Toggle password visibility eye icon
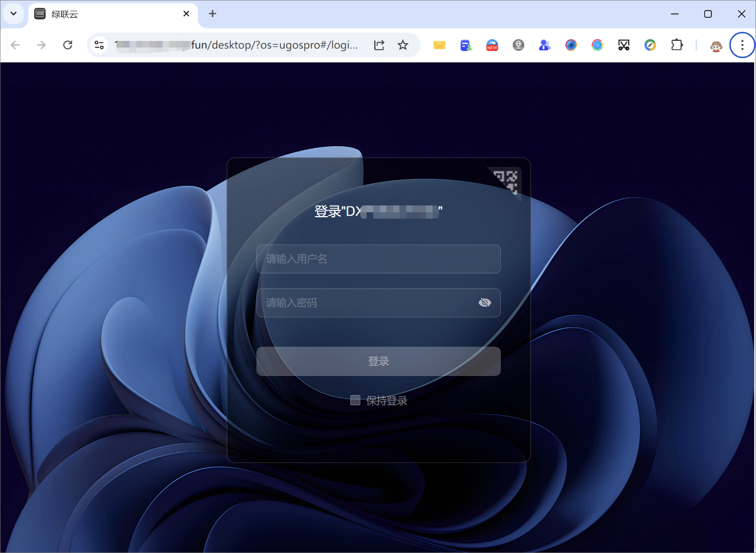The height and width of the screenshot is (553, 756). pyautogui.click(x=484, y=303)
